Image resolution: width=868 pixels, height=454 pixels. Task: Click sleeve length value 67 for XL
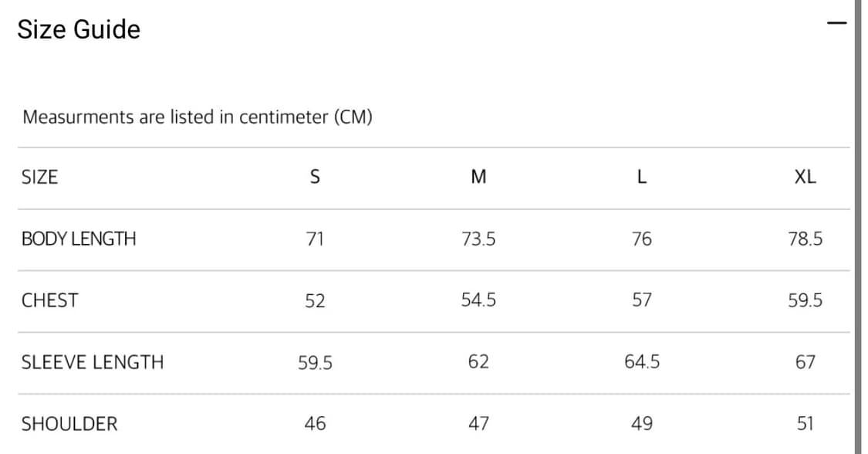click(805, 362)
